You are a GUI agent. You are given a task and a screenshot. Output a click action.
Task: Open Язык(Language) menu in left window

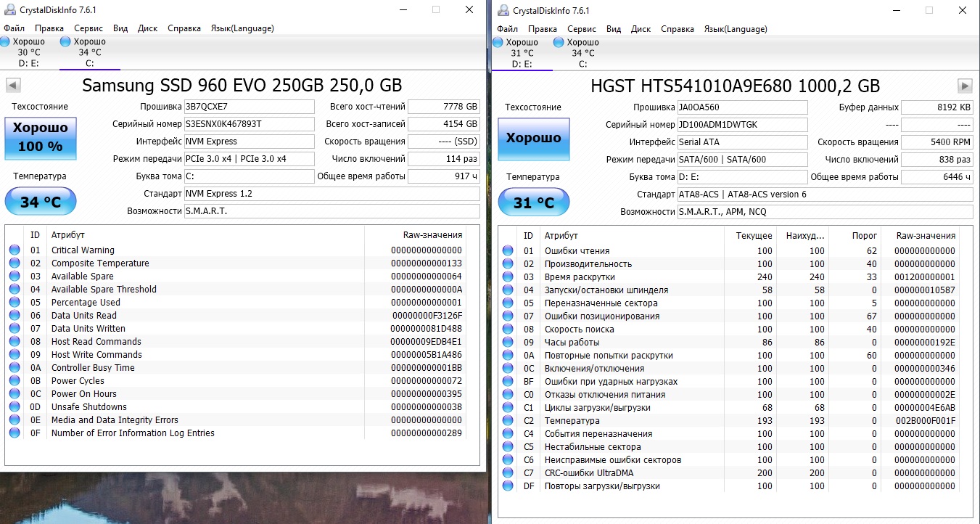tap(242, 28)
